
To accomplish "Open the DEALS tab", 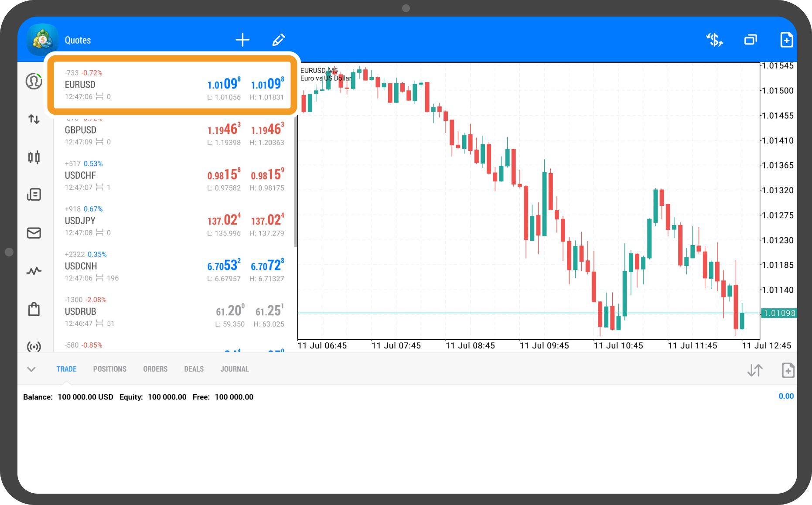I will coord(194,369).
